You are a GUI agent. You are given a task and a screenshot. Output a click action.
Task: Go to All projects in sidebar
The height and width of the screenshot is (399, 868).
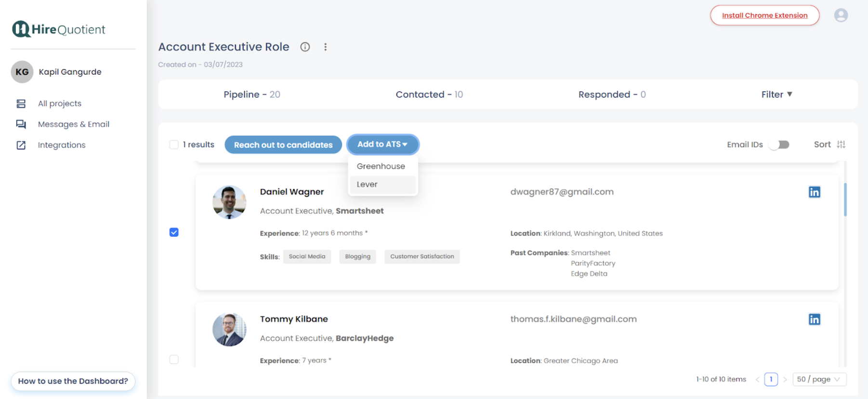(59, 104)
